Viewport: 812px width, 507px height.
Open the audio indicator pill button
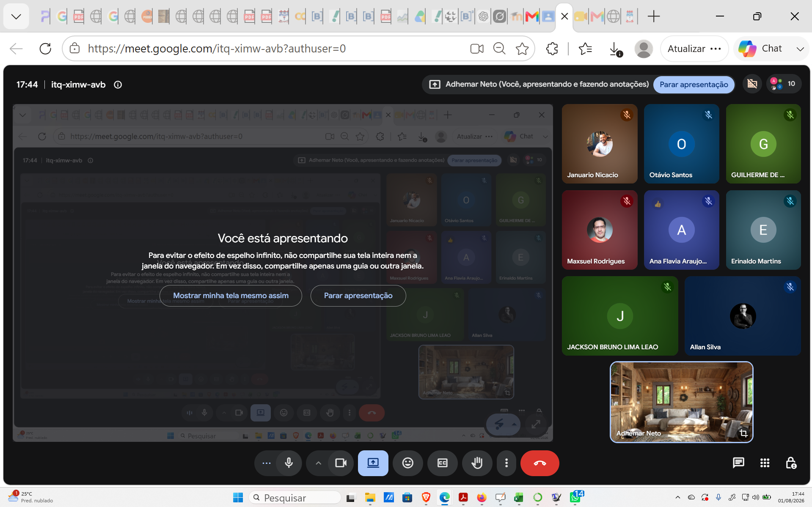pos(266,463)
